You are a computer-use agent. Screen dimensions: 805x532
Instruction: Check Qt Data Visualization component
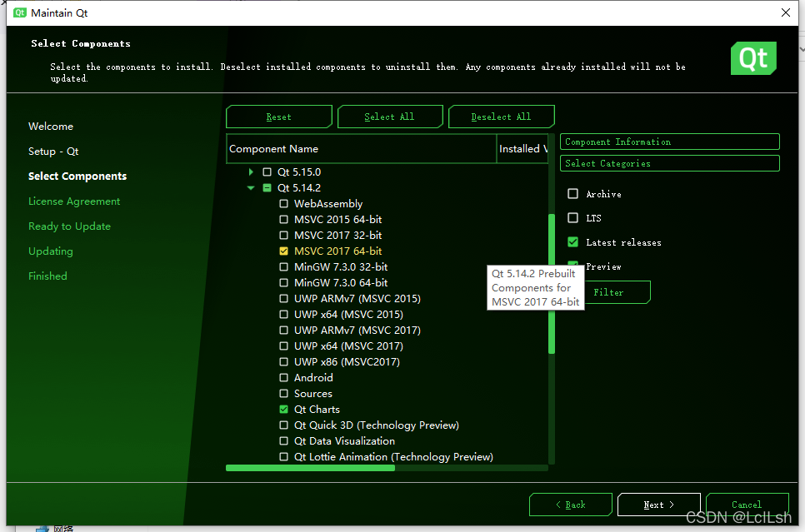click(x=283, y=440)
